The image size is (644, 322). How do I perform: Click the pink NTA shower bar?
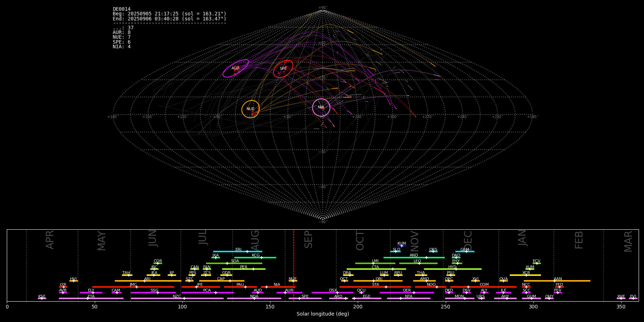pyautogui.click(x=409, y=298)
